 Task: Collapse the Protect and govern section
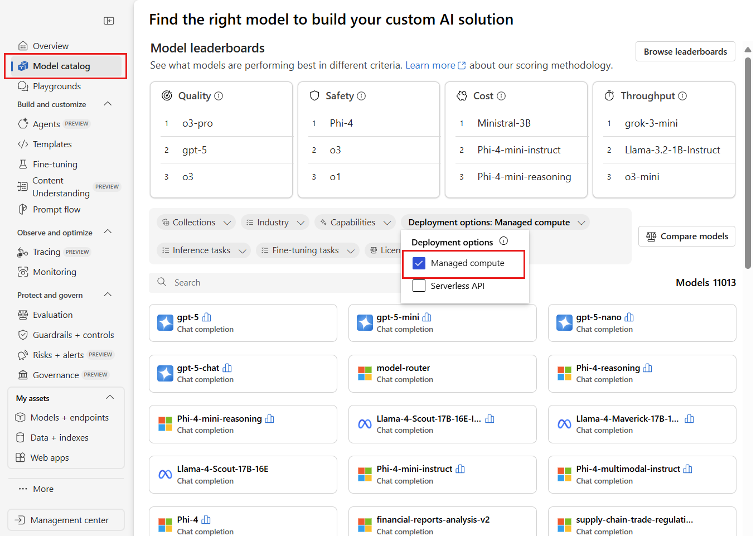[108, 294]
